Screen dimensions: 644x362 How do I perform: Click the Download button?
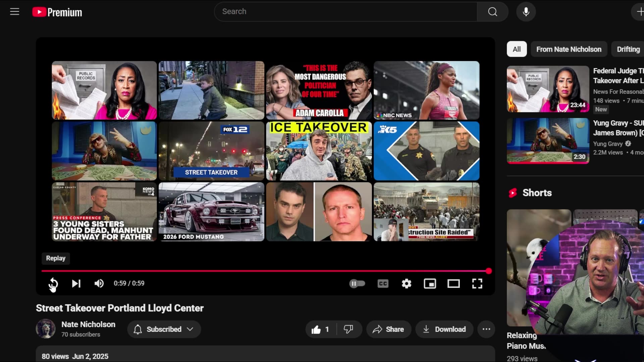pyautogui.click(x=444, y=329)
